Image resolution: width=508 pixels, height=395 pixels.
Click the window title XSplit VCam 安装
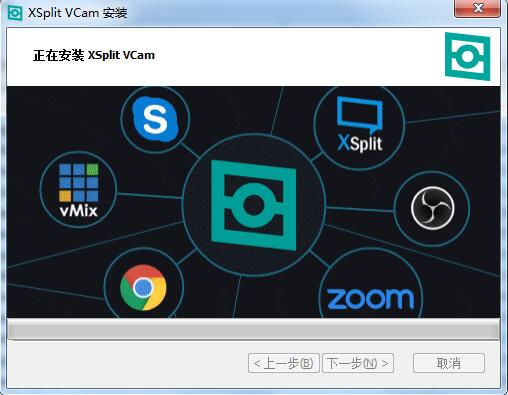pos(77,13)
